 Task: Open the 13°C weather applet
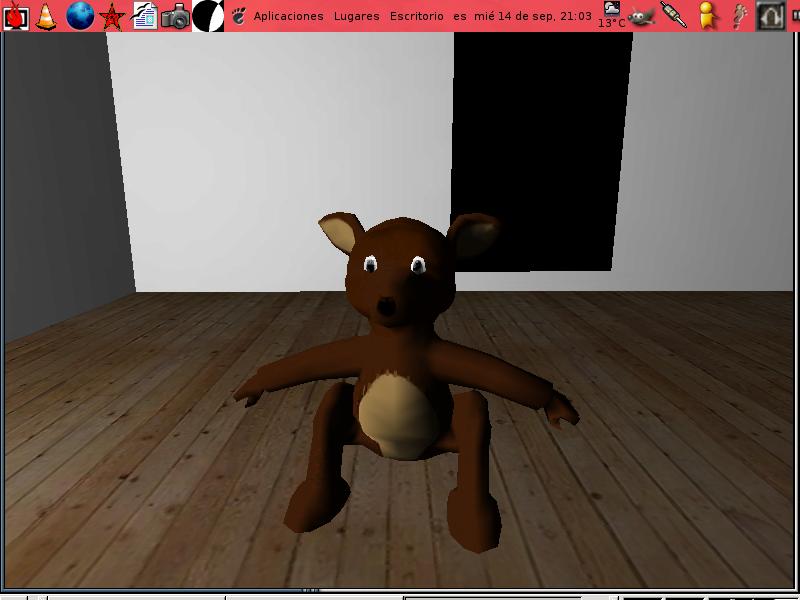coord(611,15)
